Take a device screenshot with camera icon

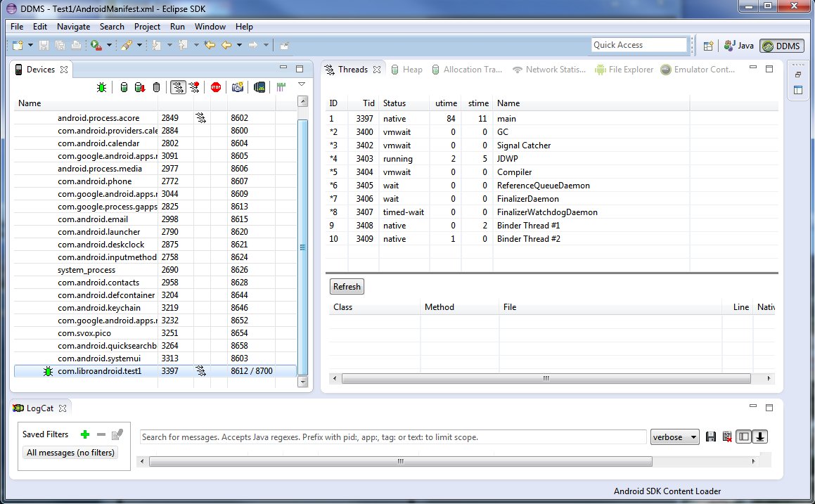tap(238, 87)
